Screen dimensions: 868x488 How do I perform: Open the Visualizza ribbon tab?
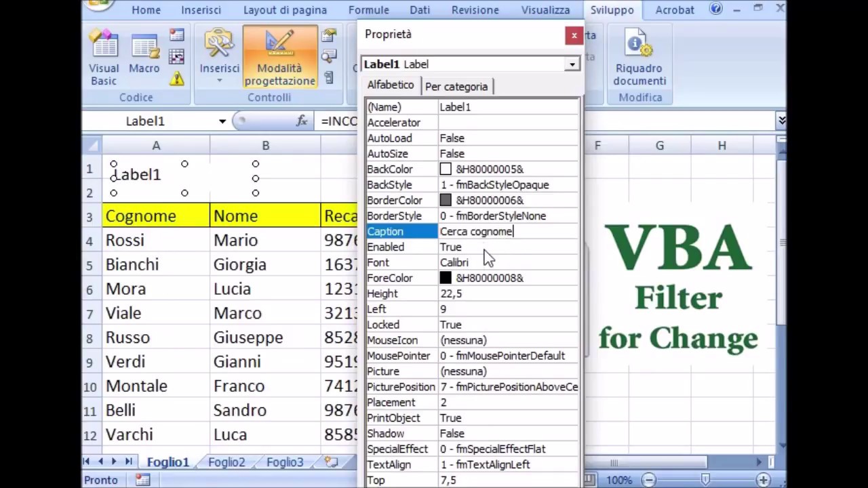pyautogui.click(x=546, y=10)
